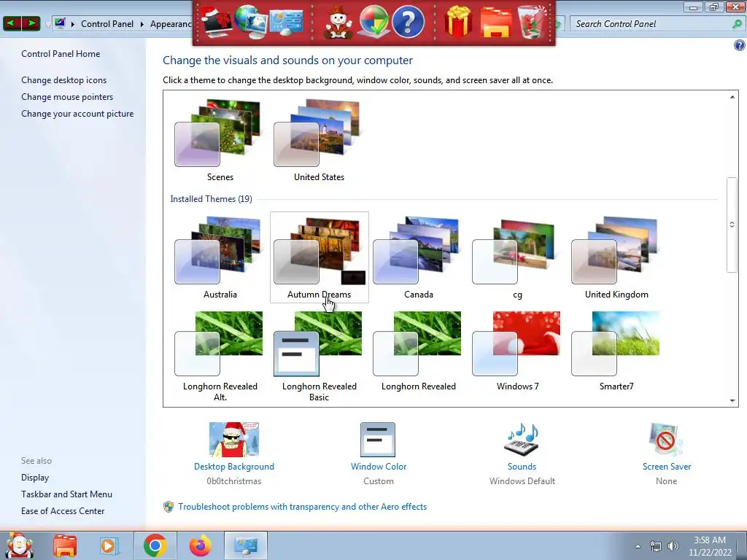Open the festive recycle bin dock icon
This screenshot has width=747, height=560.
533,22
